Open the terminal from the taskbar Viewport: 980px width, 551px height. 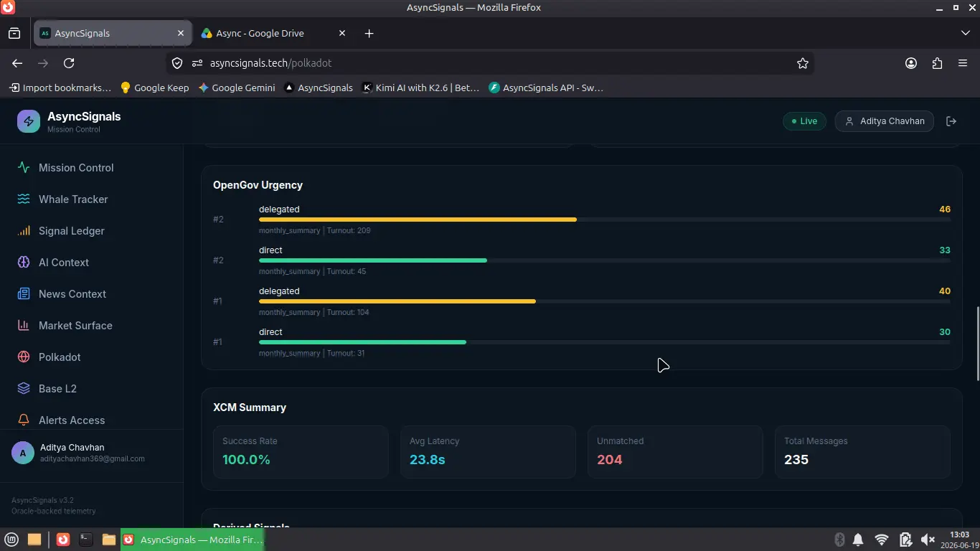click(86, 540)
